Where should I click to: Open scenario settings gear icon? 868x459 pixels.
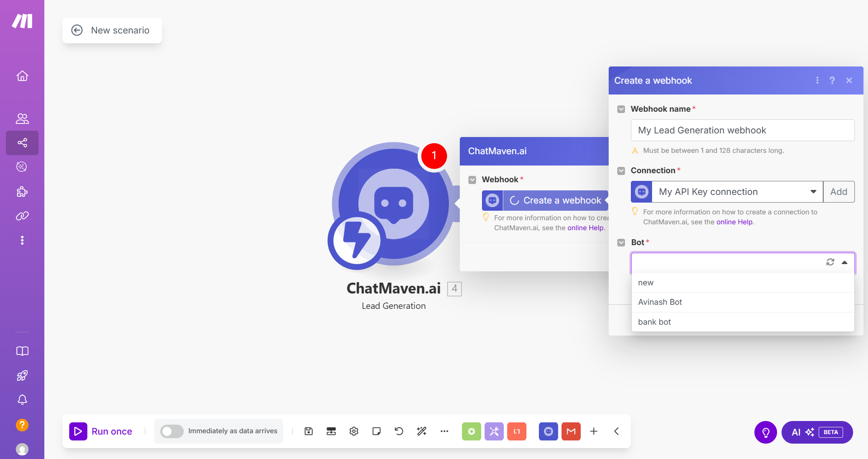[x=354, y=431]
